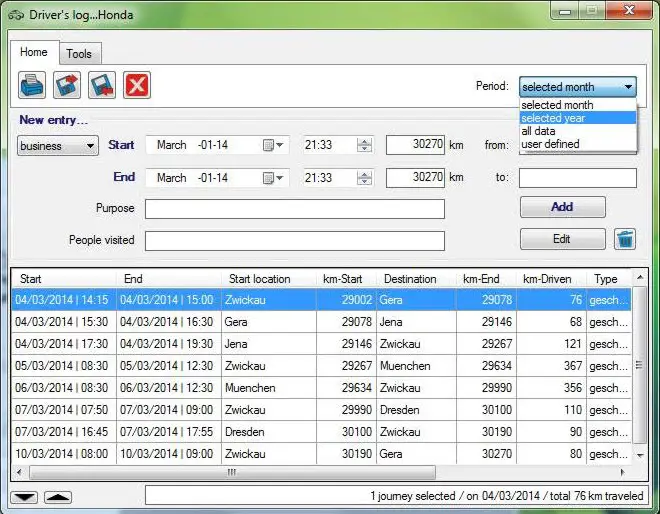Click the export floppy disk icon
The width and height of the screenshot is (660, 514).
67,85
